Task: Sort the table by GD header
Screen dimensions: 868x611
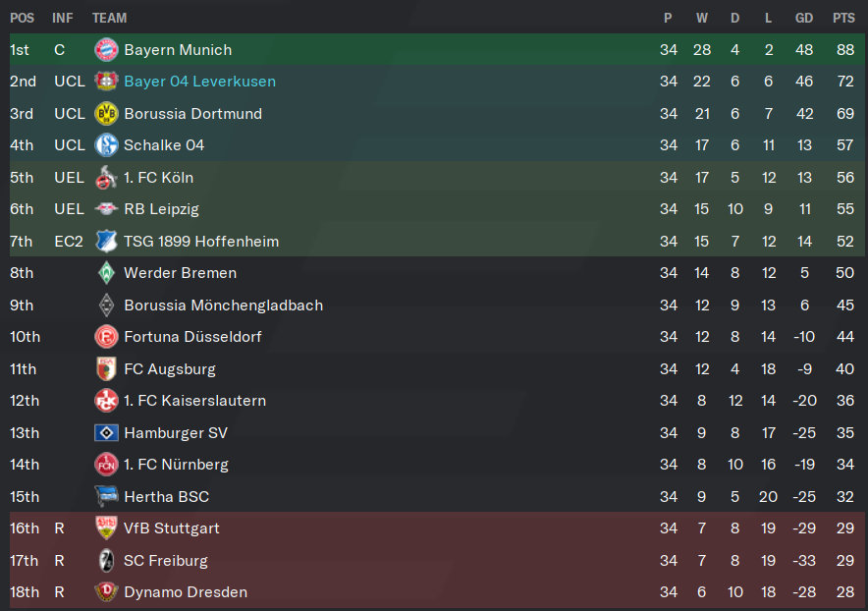Action: 804,19
